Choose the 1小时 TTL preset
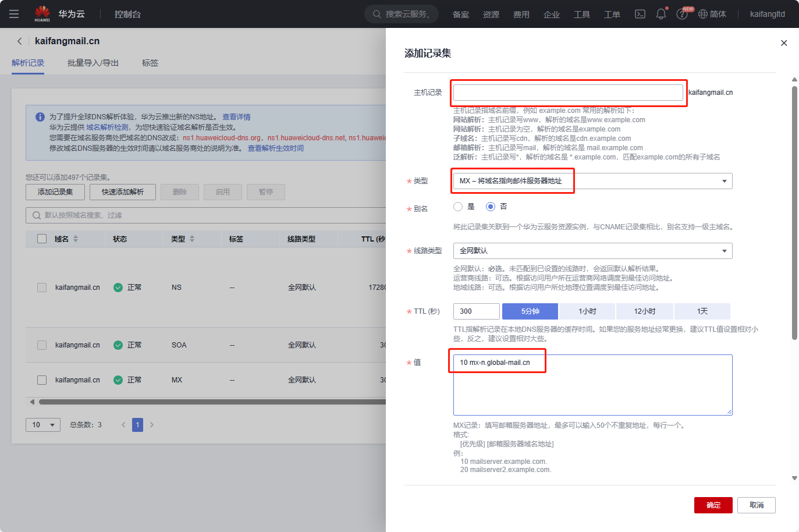799x532 pixels. click(x=587, y=311)
